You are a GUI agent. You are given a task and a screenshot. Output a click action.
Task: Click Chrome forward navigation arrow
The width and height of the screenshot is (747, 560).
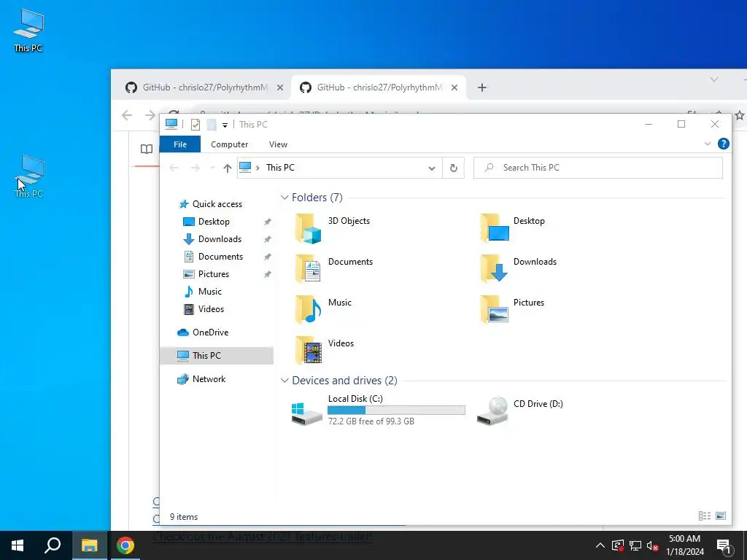click(150, 115)
